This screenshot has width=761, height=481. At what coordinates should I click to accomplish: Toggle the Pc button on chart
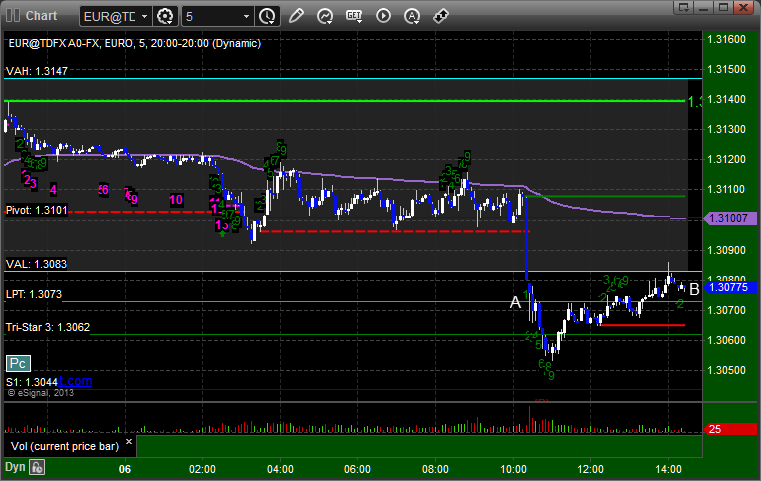click(x=18, y=363)
